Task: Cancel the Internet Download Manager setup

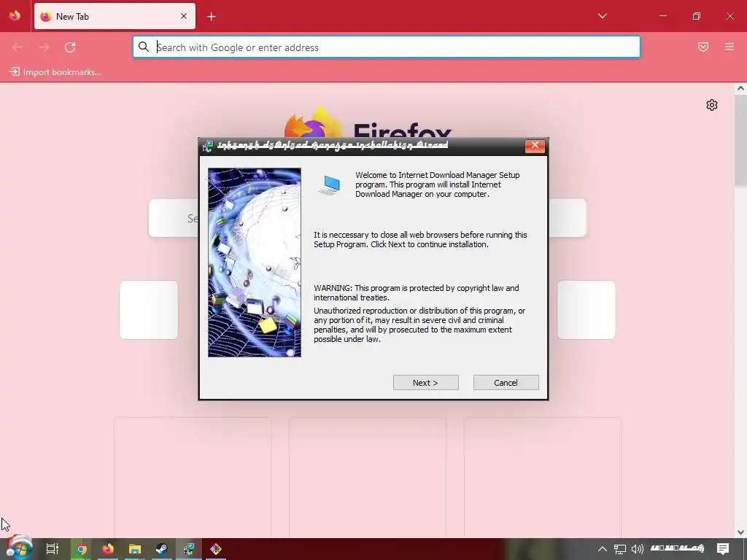Action: pos(506,382)
